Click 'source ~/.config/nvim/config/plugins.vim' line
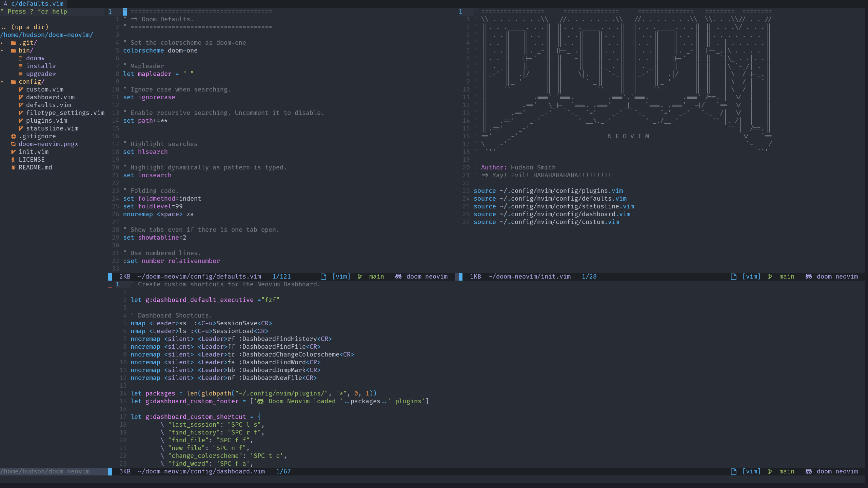Image resolution: width=868 pixels, height=488 pixels. (548, 191)
